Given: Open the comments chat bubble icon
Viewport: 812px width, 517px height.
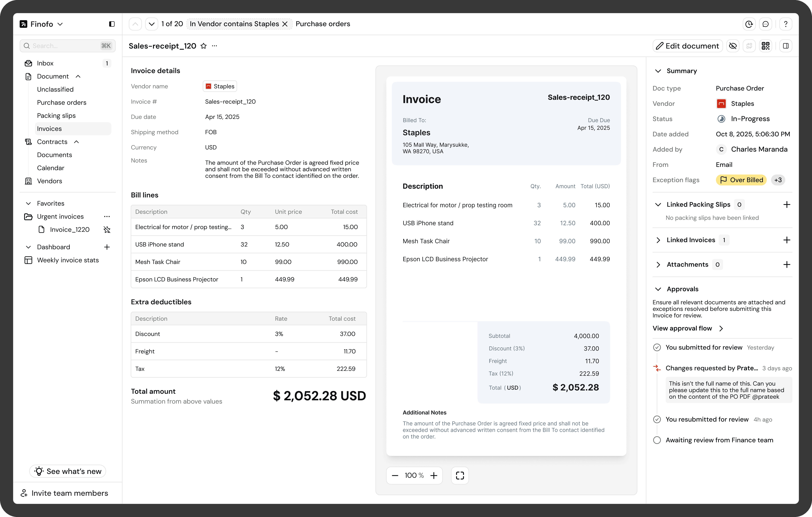Looking at the screenshot, I should pos(765,24).
